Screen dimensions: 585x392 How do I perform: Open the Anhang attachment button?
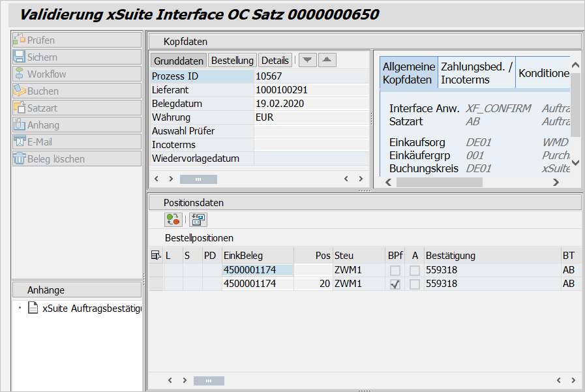pyautogui.click(x=76, y=125)
